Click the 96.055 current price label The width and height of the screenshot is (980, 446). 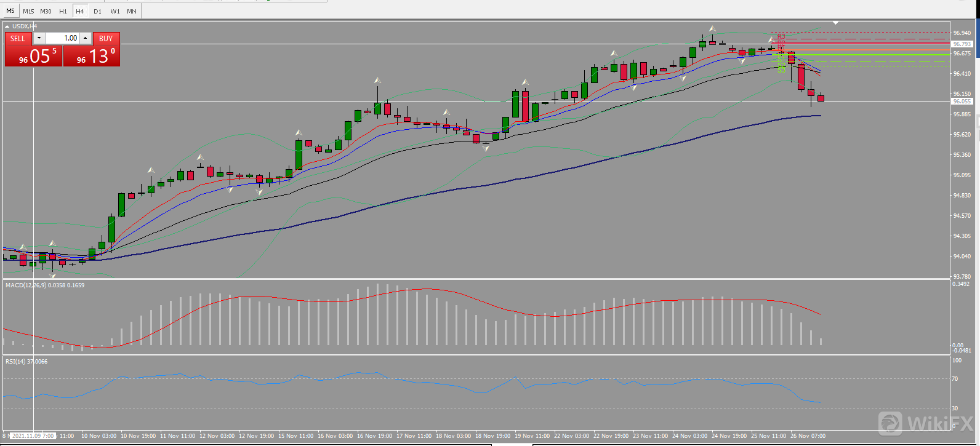click(962, 101)
